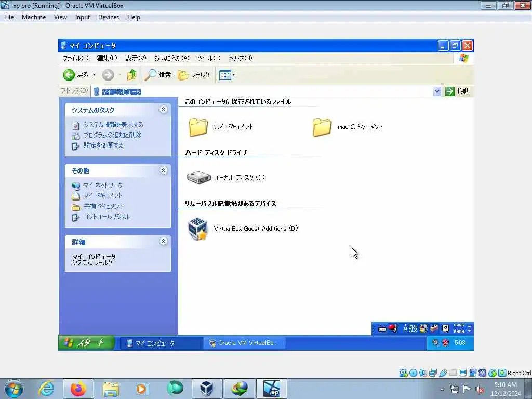Click the VirtualBox mouse integration indicator
The image size is (532, 399).
(x=493, y=373)
